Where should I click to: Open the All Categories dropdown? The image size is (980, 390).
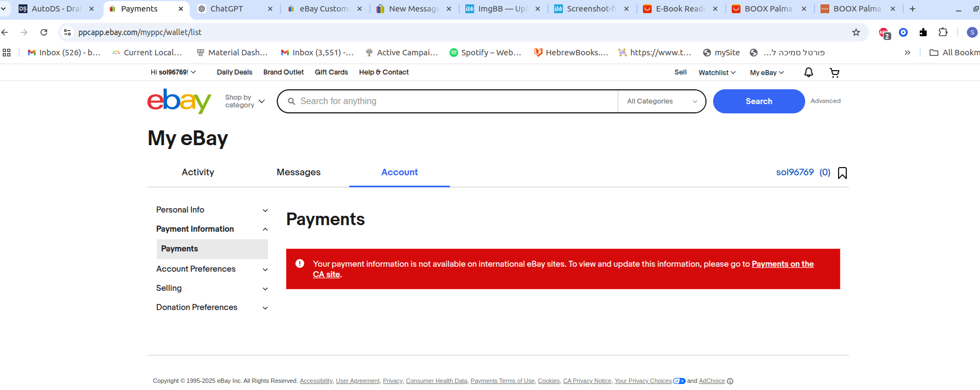(662, 101)
